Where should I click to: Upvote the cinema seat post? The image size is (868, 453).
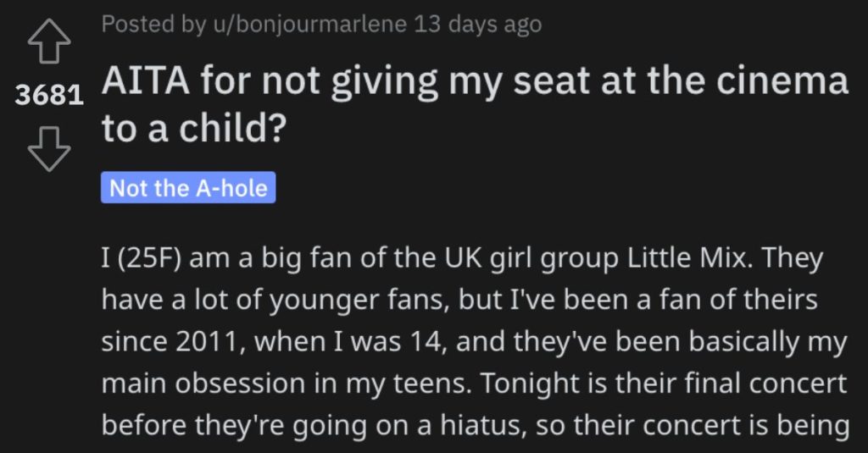tap(49, 41)
